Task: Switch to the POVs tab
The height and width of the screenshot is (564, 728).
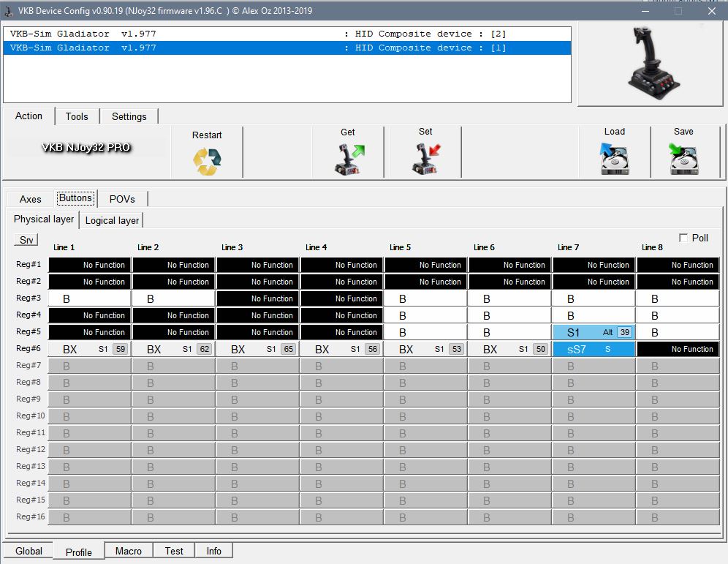Action: click(122, 199)
